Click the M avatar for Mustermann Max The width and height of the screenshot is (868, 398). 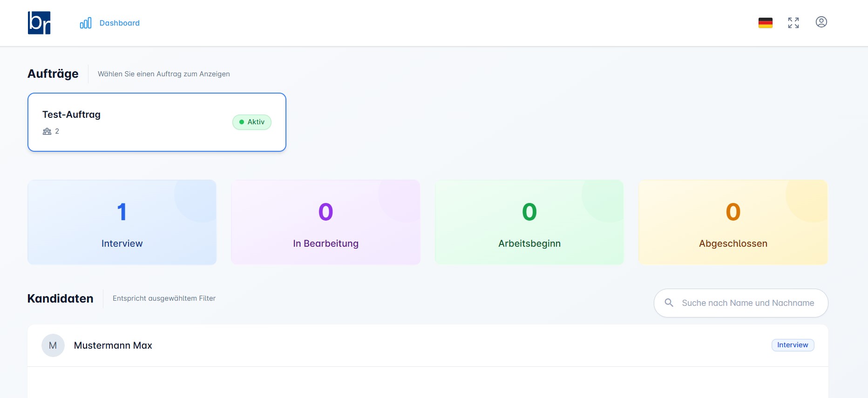[53, 345]
